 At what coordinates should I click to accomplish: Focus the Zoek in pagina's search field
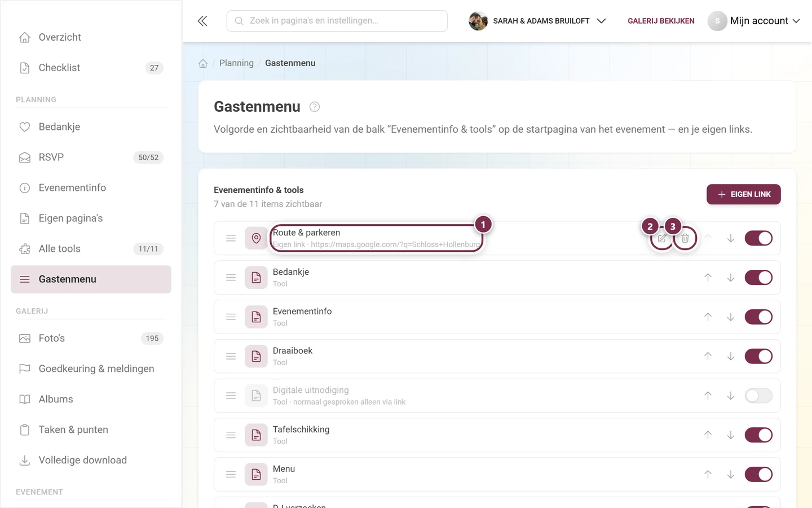tap(337, 21)
